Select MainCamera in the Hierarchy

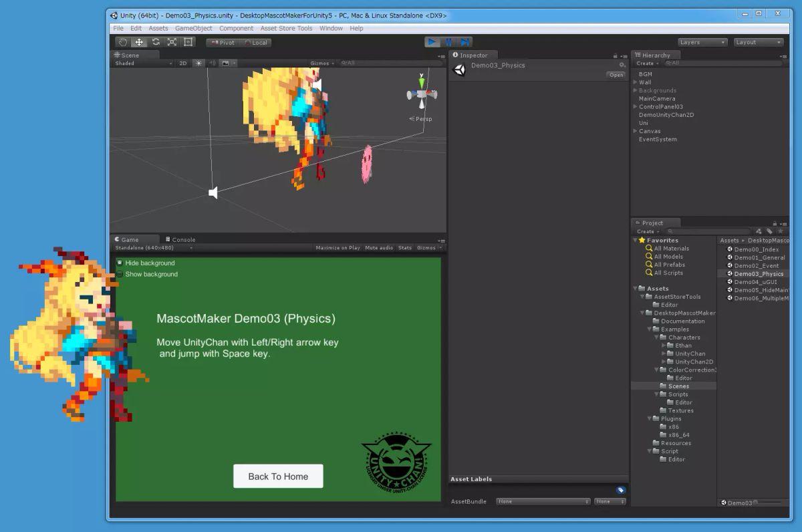657,99
